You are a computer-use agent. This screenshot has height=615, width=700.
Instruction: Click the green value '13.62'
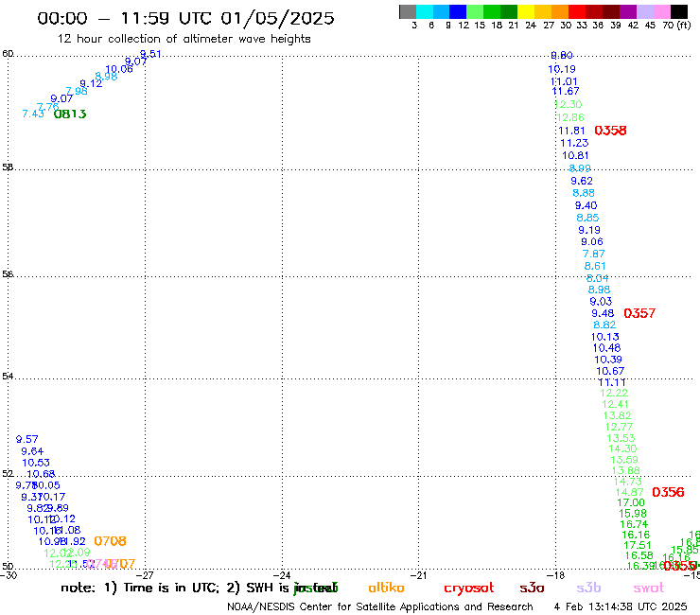(618, 415)
